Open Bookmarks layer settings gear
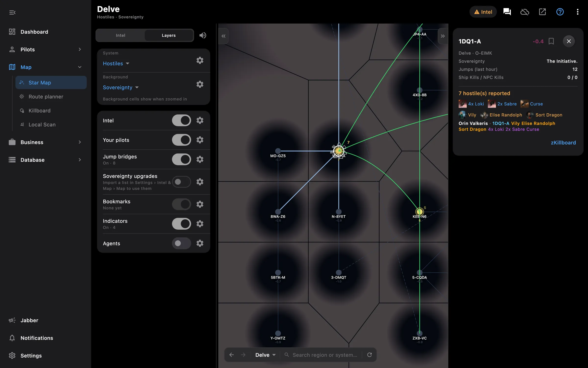Screen dimensions: 588x368 click(200, 204)
